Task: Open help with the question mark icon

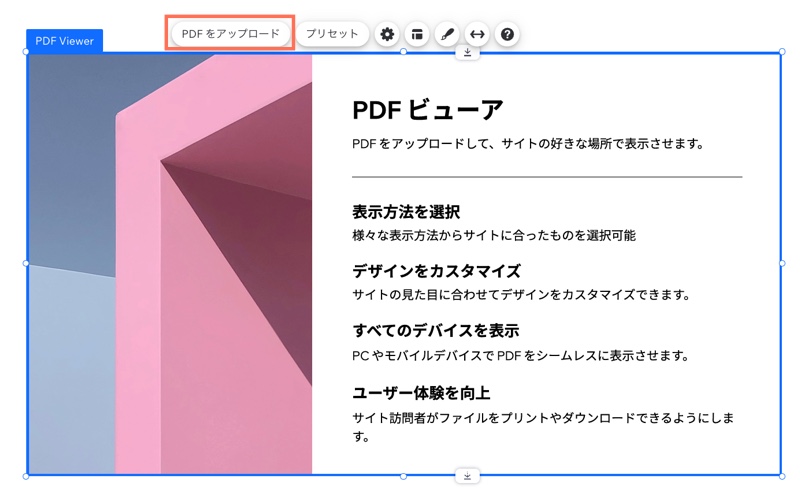Action: [x=507, y=34]
